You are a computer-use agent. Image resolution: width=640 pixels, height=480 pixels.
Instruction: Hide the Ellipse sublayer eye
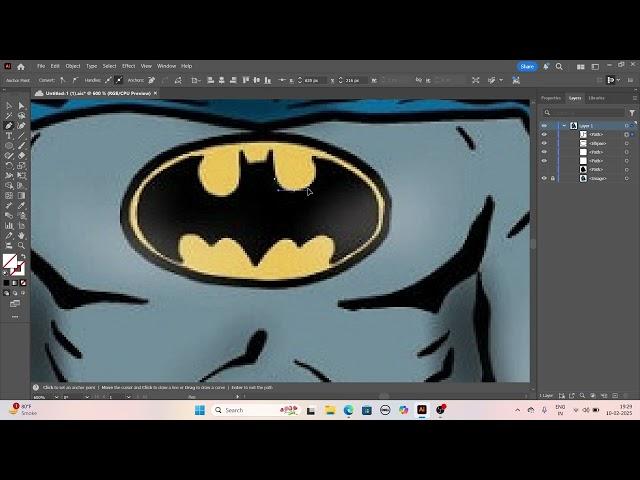[x=544, y=143]
